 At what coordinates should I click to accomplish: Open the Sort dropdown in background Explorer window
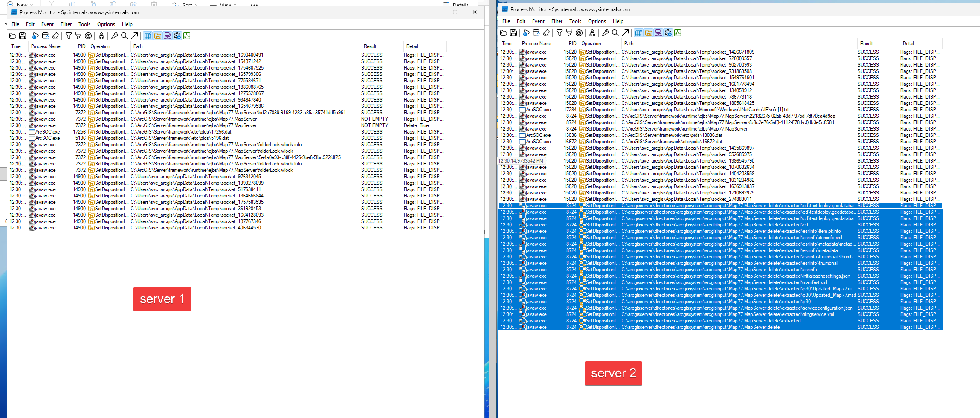coord(185,4)
